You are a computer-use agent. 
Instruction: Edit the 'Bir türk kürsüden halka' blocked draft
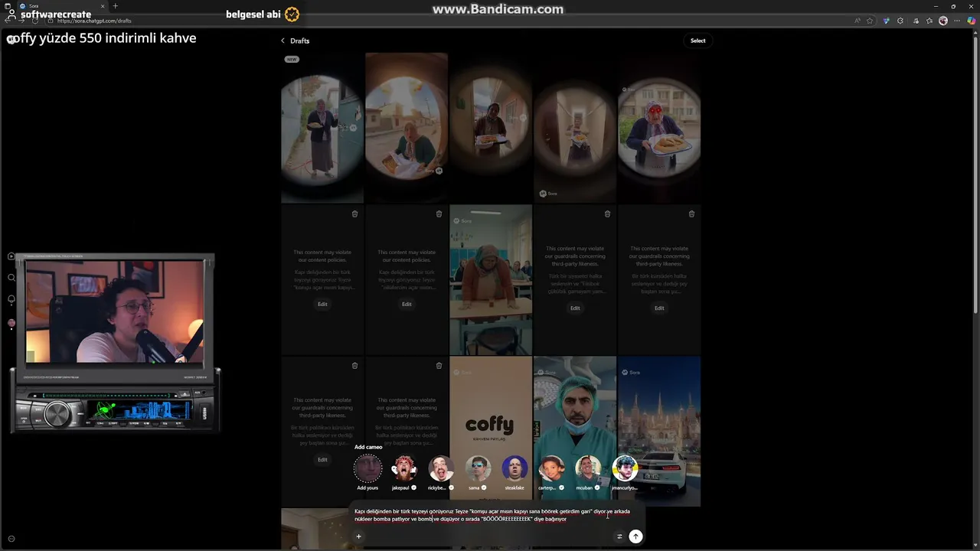pos(659,308)
